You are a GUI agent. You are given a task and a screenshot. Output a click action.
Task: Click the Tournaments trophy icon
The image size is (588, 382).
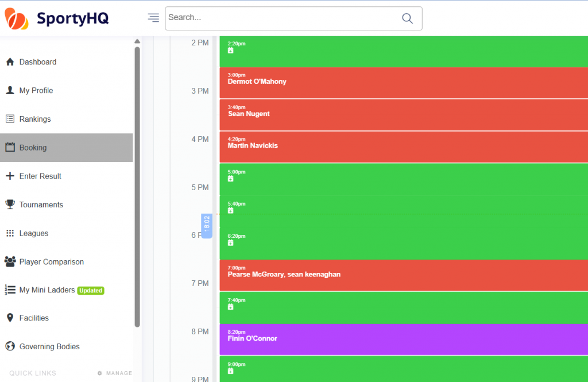(10, 204)
